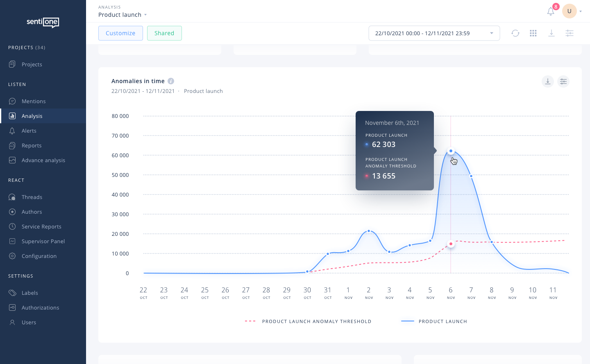
Task: Open the dashboard grid layout picker
Action: tap(533, 33)
